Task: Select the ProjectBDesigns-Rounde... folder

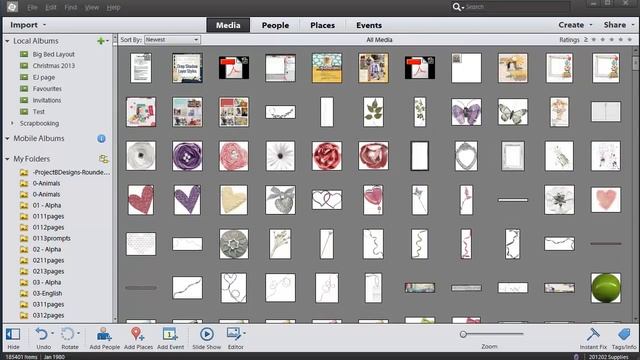Action: tap(71, 172)
